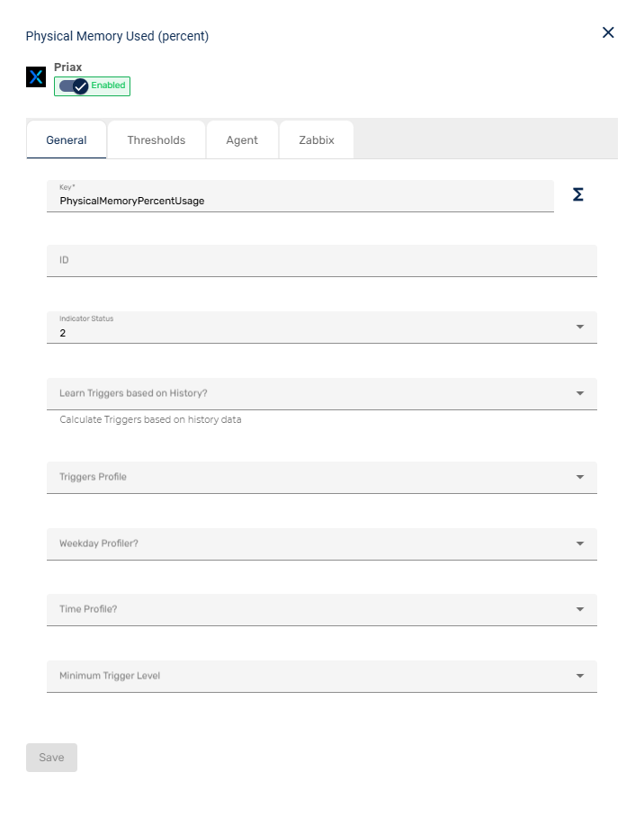This screenshot has height=826, width=644.
Task: Switch to the Thresholds tab
Action: click(x=157, y=140)
